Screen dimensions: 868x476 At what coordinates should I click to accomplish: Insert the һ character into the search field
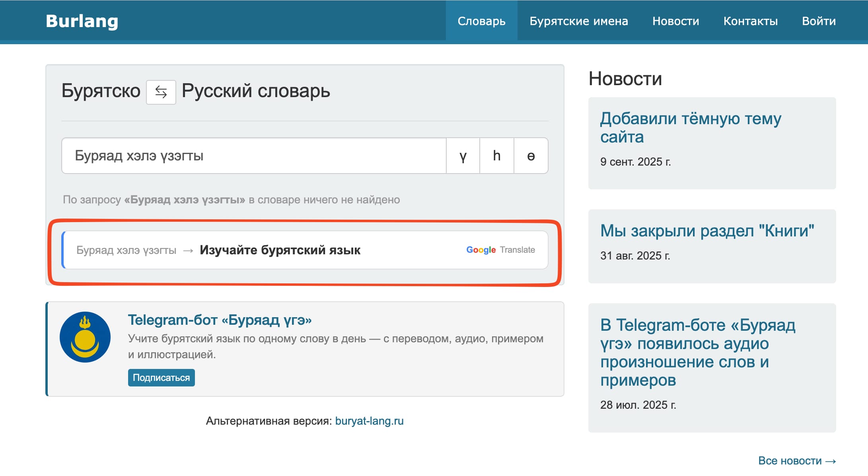click(497, 156)
